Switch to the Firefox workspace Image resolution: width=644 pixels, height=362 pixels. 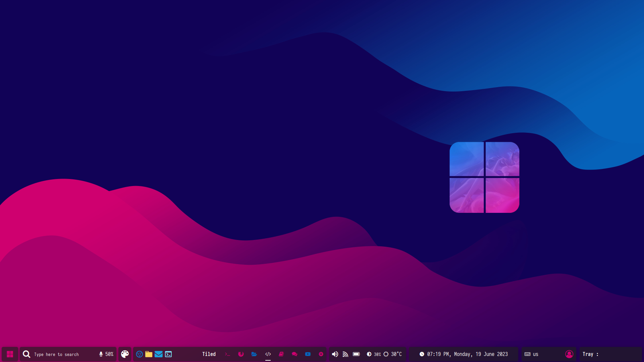click(x=241, y=354)
